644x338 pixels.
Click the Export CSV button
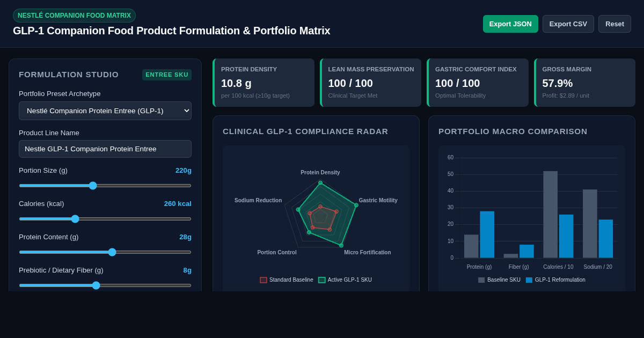point(568,24)
